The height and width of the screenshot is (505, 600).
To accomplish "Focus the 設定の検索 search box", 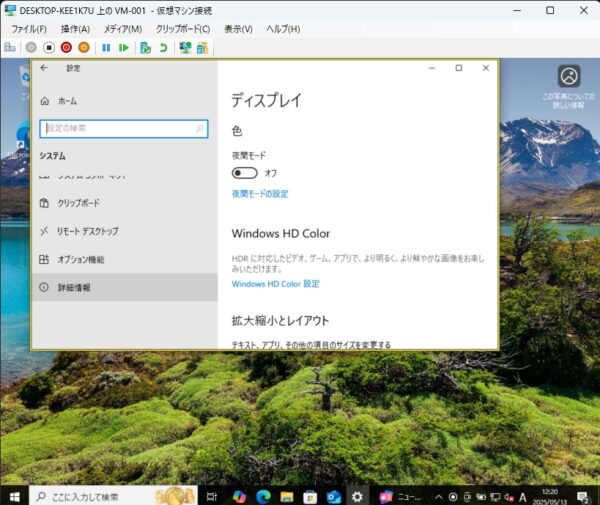I will pyautogui.click(x=124, y=129).
